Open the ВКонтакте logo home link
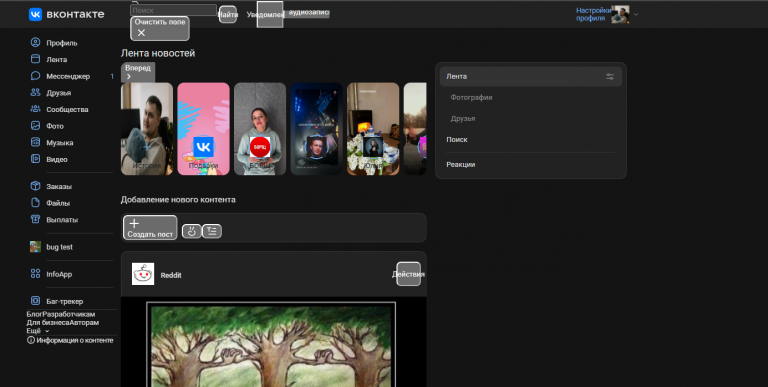This screenshot has width=768, height=387. click(66, 14)
